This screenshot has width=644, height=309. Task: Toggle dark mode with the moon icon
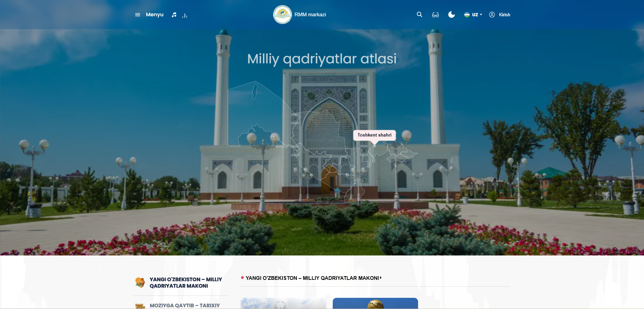click(451, 15)
